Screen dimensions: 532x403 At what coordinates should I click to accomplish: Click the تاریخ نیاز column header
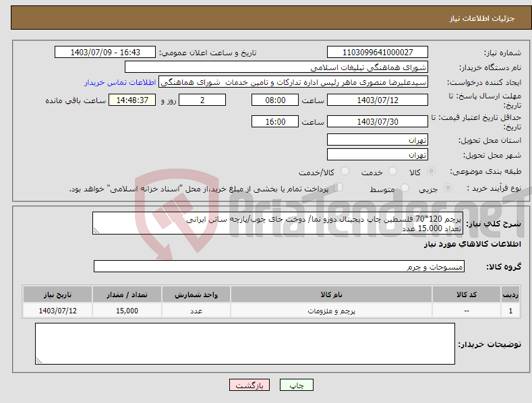pyautogui.click(x=58, y=294)
